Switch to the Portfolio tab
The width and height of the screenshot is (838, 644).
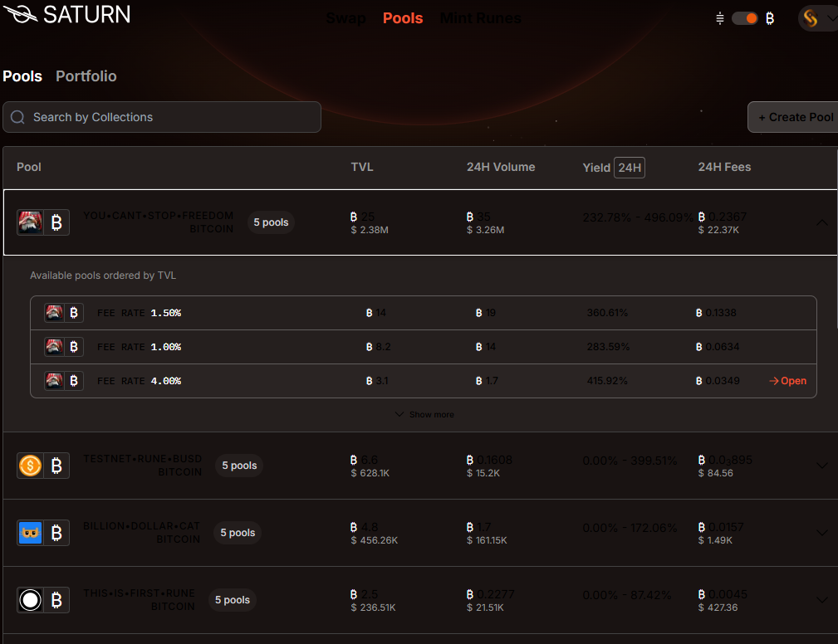pos(86,76)
